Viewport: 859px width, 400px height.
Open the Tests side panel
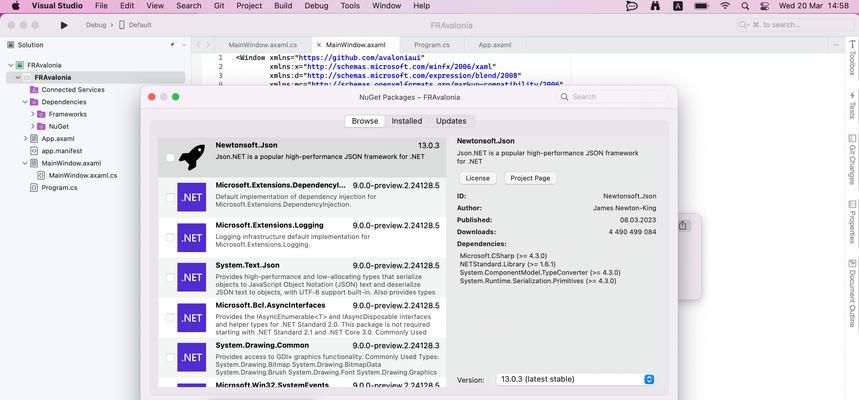click(852, 105)
